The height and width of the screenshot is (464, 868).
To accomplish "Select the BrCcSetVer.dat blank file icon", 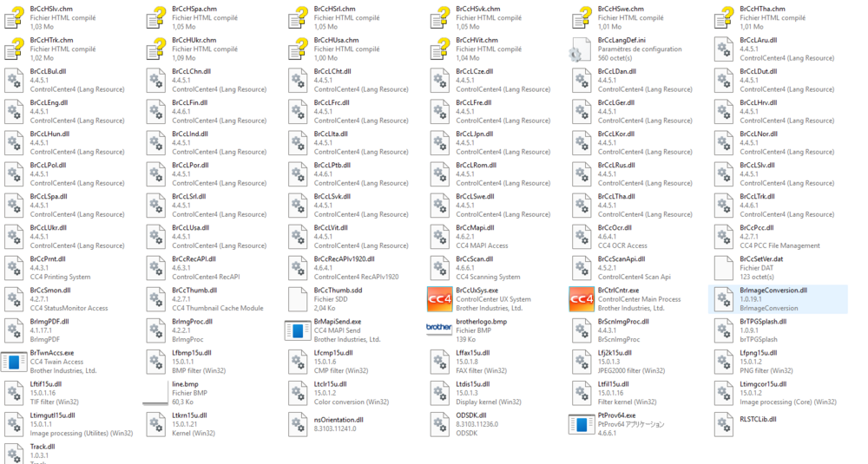I will click(724, 267).
